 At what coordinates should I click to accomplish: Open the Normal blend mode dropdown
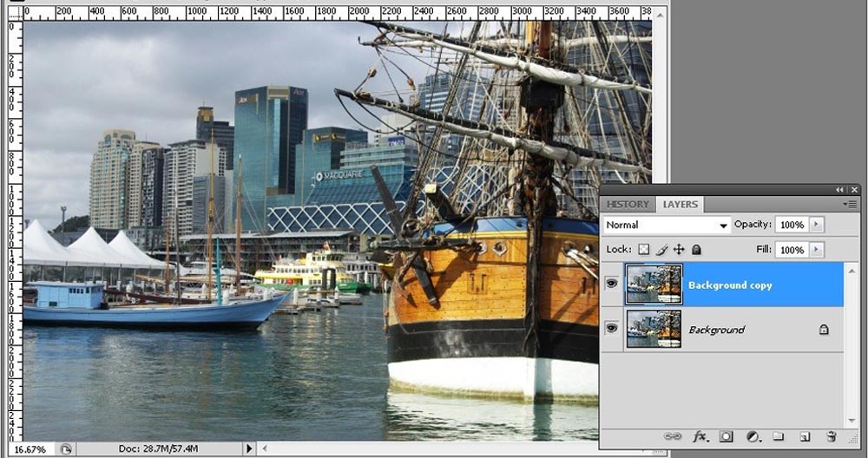click(667, 226)
